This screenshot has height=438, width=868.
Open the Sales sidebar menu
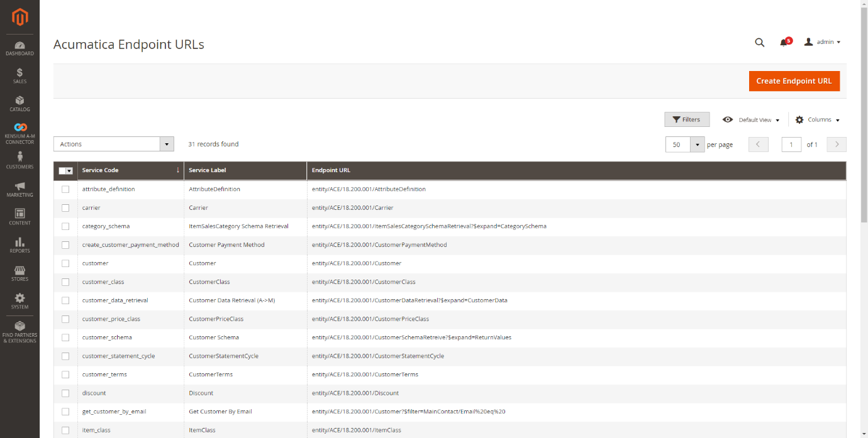click(x=19, y=76)
